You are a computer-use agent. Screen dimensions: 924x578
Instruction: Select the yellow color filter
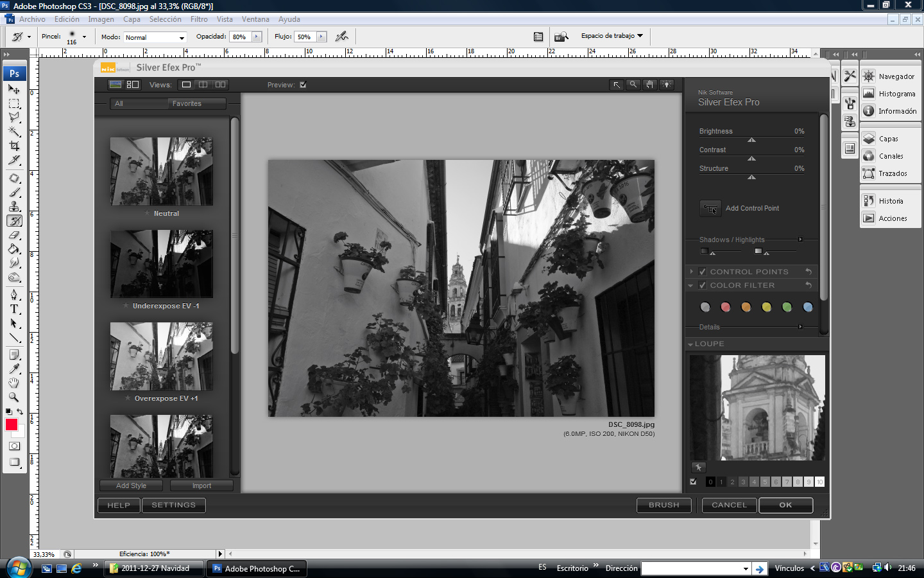pos(766,307)
